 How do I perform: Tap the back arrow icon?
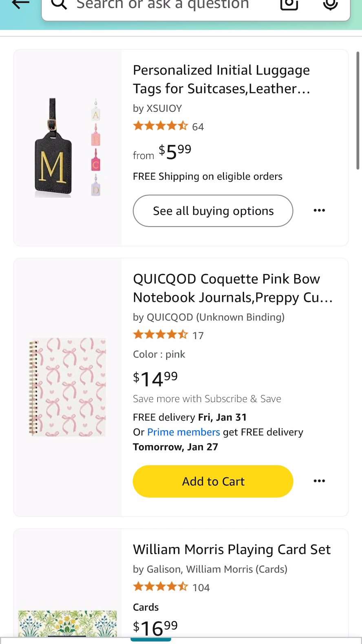(20, 4)
